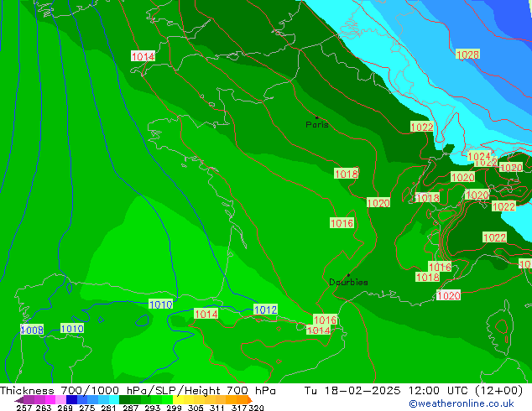Select the 1028 isobar label
Screen dimensions: 532x411
(x=468, y=55)
